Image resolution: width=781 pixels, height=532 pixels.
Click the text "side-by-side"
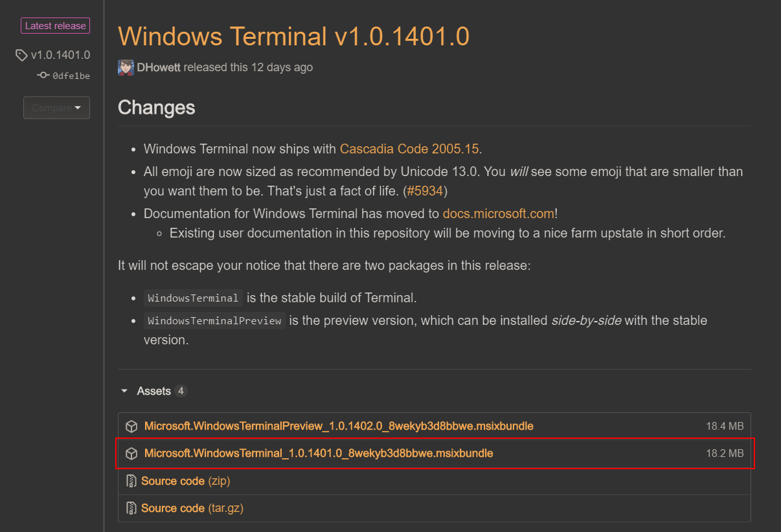click(586, 320)
